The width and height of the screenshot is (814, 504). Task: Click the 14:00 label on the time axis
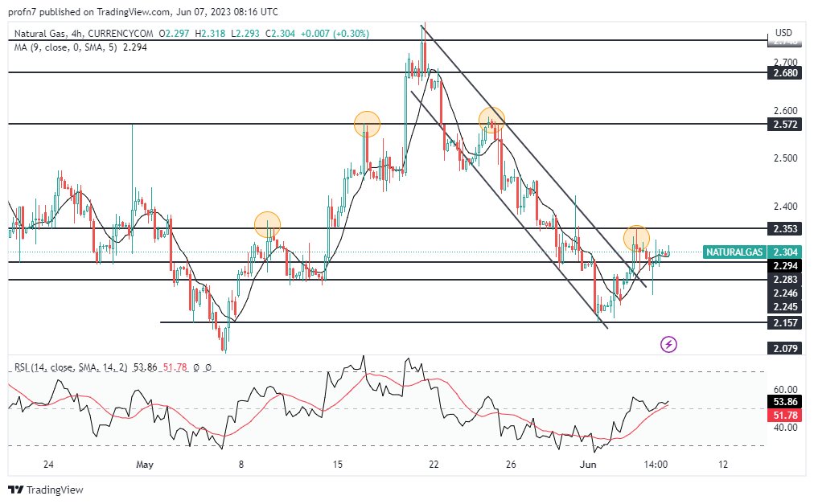coord(656,465)
